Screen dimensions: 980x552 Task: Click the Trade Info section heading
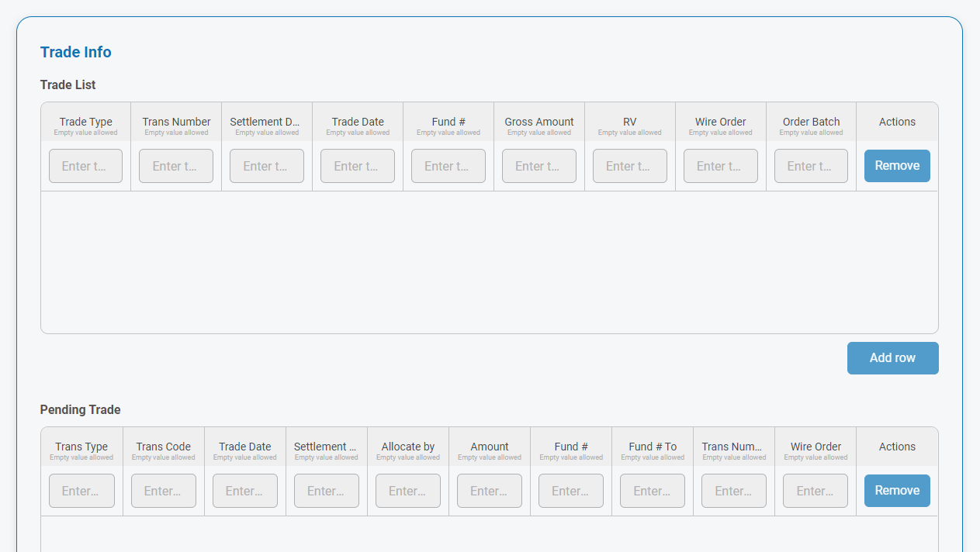tap(76, 52)
